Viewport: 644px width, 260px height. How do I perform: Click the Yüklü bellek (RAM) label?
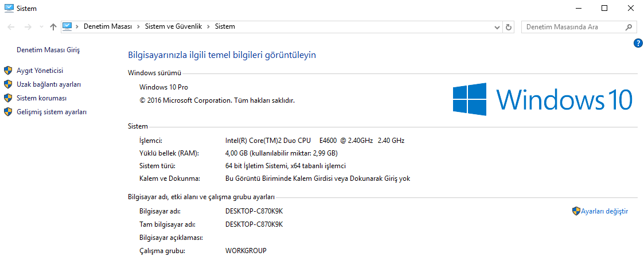click(169, 153)
